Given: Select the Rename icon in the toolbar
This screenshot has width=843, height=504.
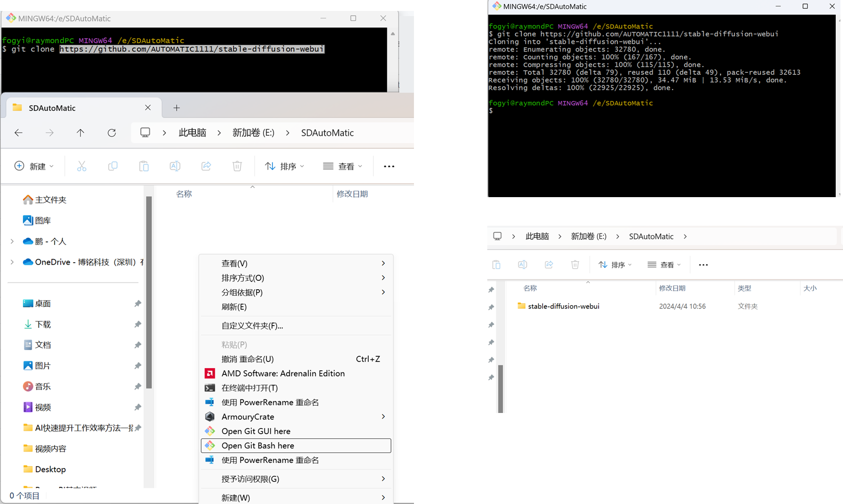Looking at the screenshot, I should tap(175, 166).
